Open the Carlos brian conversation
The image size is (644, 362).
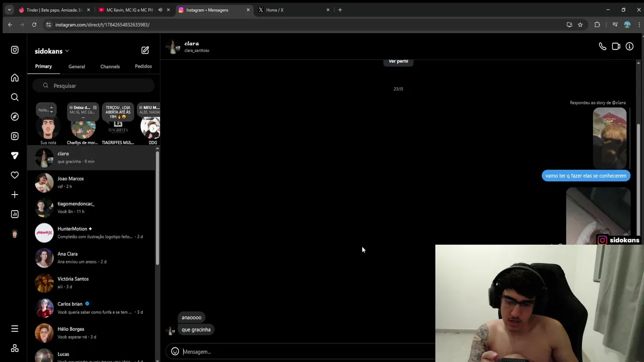click(92, 308)
